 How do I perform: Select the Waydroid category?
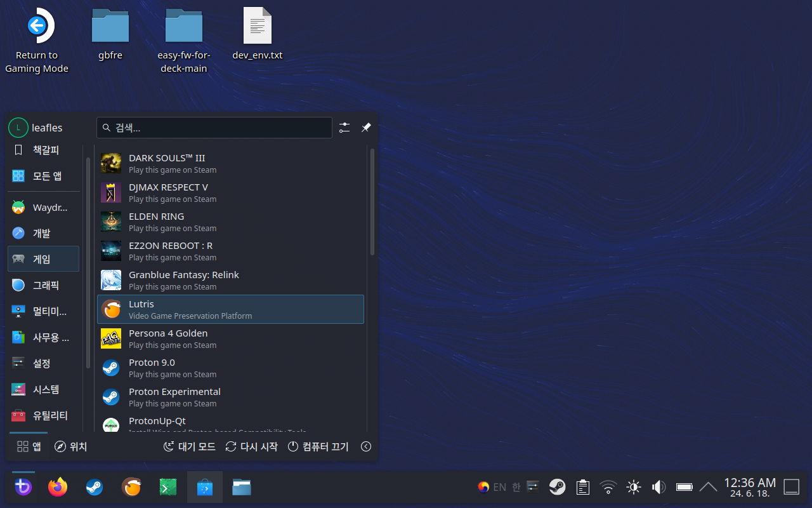tap(44, 208)
